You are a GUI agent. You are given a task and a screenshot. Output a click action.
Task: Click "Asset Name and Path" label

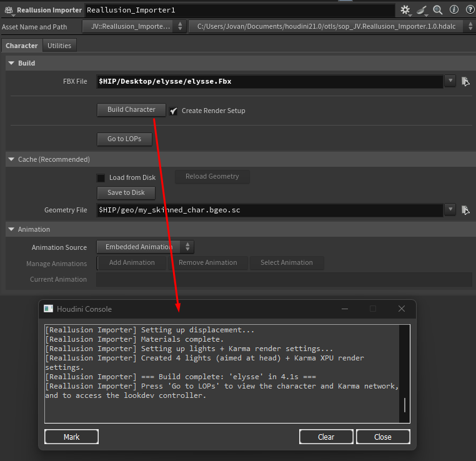click(x=34, y=27)
